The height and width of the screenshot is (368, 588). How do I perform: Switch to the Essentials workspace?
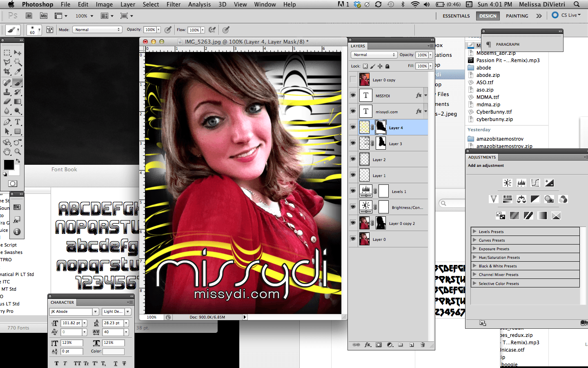[x=456, y=16]
